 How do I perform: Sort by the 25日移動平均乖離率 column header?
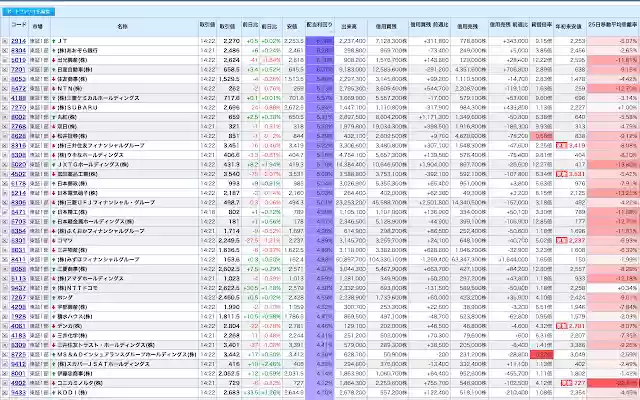pos(613,25)
